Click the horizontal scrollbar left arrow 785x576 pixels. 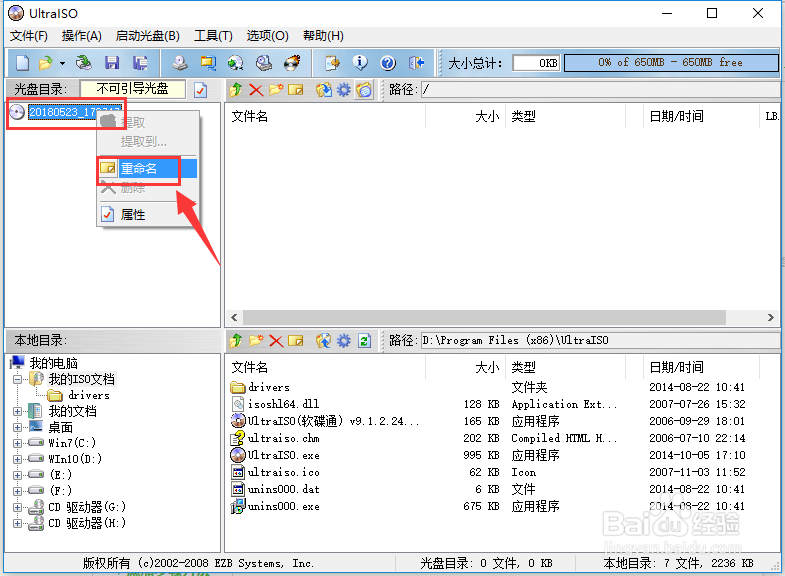(234, 317)
